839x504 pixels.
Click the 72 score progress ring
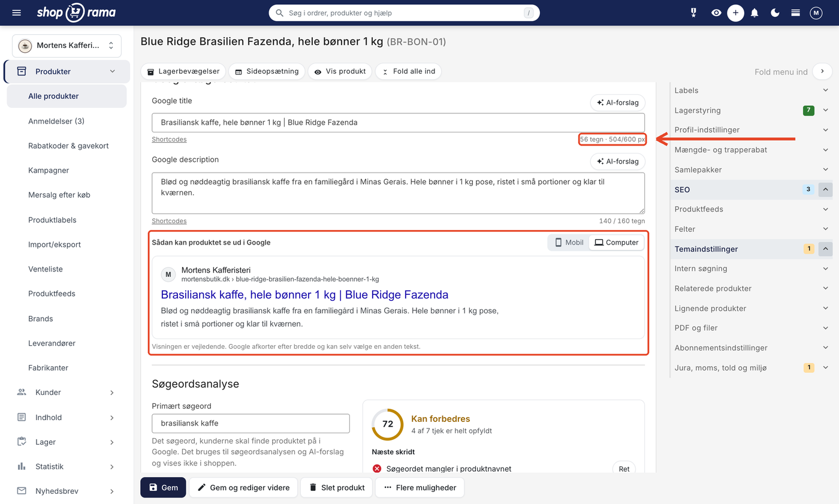pyautogui.click(x=388, y=424)
